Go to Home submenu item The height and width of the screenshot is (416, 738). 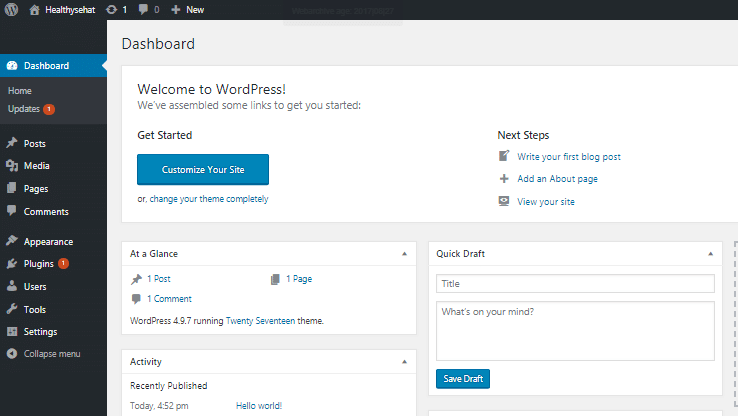coord(20,91)
